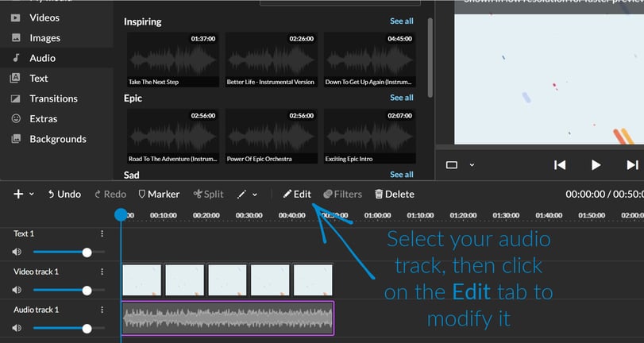Mute Audio track 1 speaker icon
This screenshot has height=343, width=644.
click(x=17, y=328)
